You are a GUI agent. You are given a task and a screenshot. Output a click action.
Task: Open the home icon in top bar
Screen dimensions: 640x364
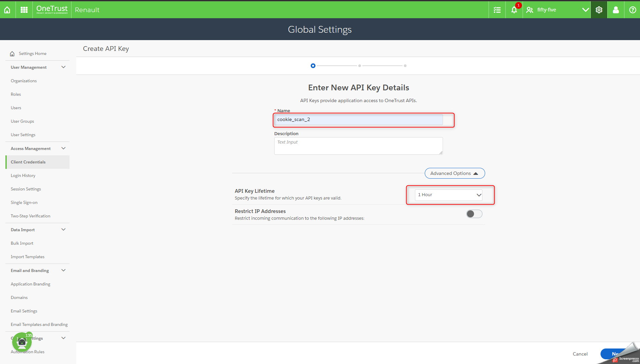7,10
